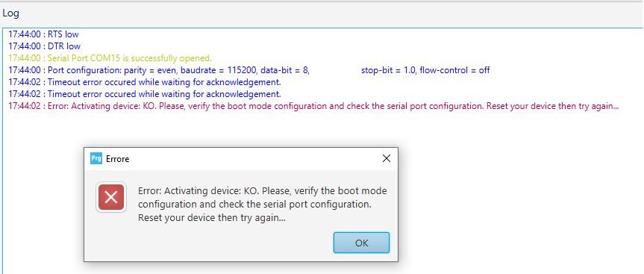The width and height of the screenshot is (644, 274).
Task: Click the blue Prg application icon
Action: pyautogui.click(x=96, y=158)
